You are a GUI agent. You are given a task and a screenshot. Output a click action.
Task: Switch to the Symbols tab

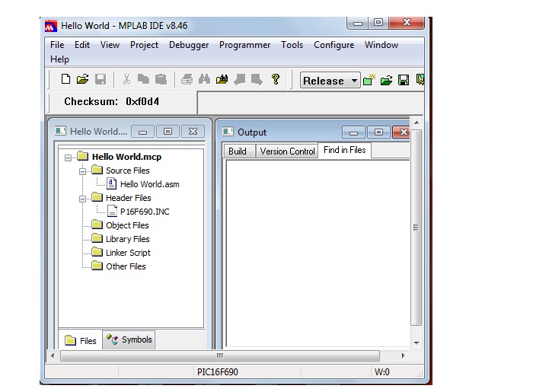[x=129, y=339]
